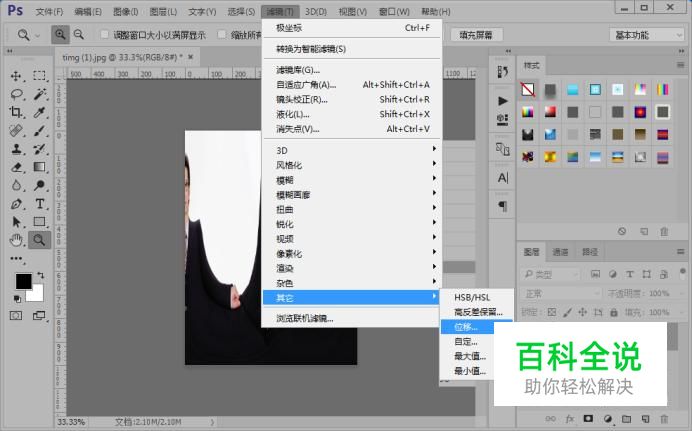This screenshot has width=692, height=431.
Task: Toggle zoom all windows checkbox
Action: tap(222, 34)
